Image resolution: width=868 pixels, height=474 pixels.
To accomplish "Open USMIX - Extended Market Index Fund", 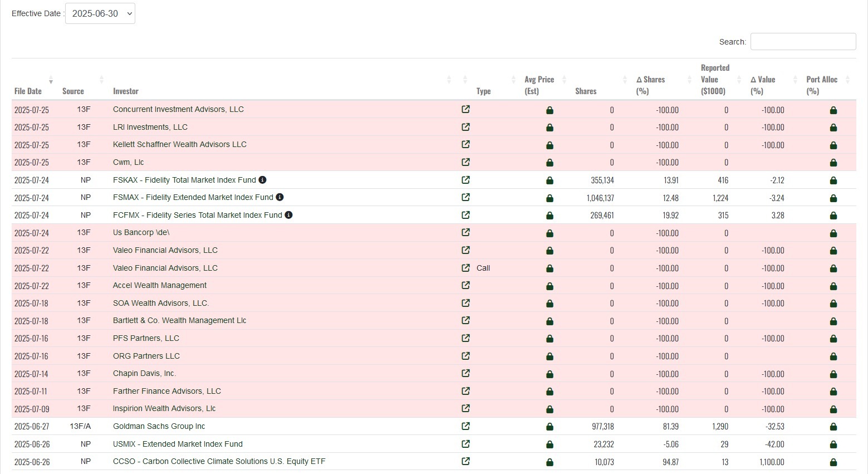I will 178,444.
